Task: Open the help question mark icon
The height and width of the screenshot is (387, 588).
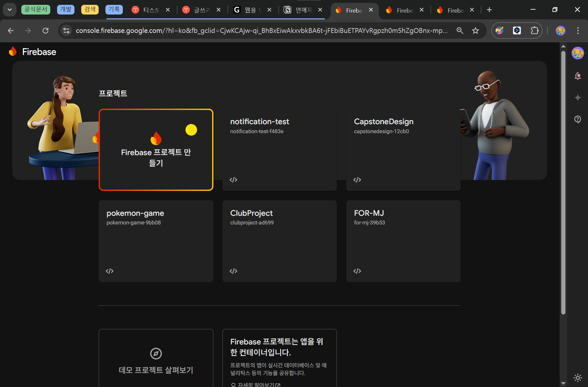Action: click(x=578, y=119)
